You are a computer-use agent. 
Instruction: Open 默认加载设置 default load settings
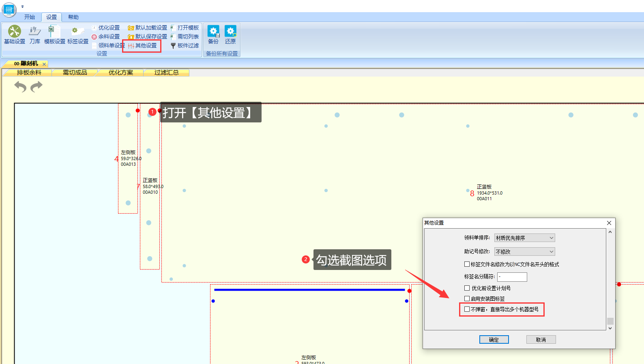[x=147, y=28]
